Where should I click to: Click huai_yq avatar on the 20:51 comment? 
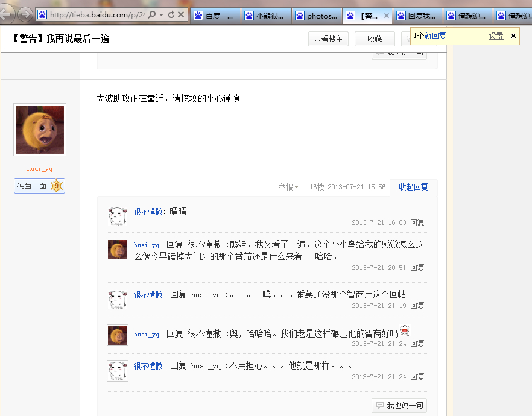(118, 249)
